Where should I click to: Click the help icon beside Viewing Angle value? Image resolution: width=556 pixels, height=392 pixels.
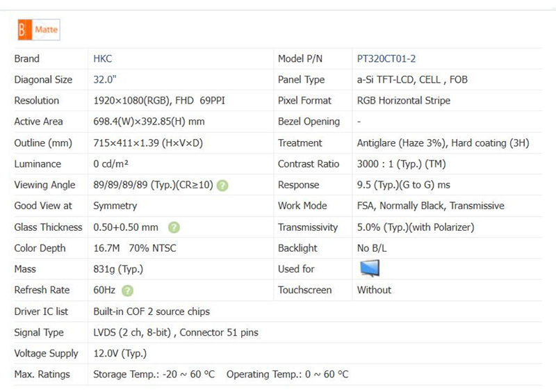click(x=222, y=186)
